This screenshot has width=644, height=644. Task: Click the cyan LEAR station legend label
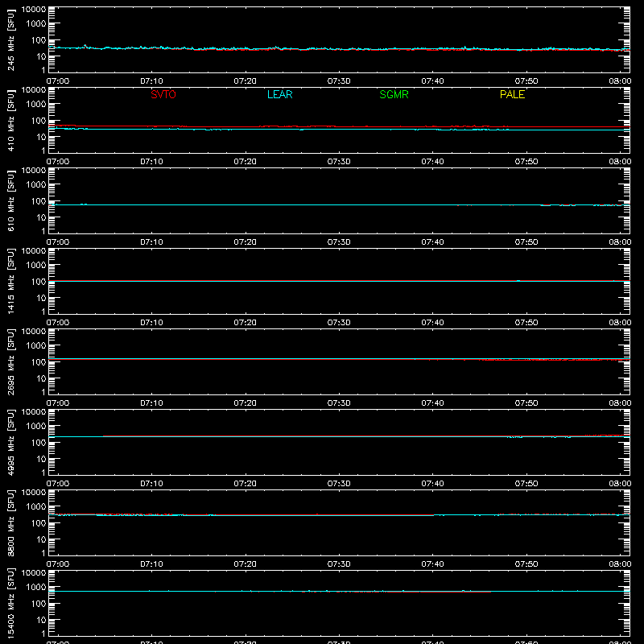(279, 94)
